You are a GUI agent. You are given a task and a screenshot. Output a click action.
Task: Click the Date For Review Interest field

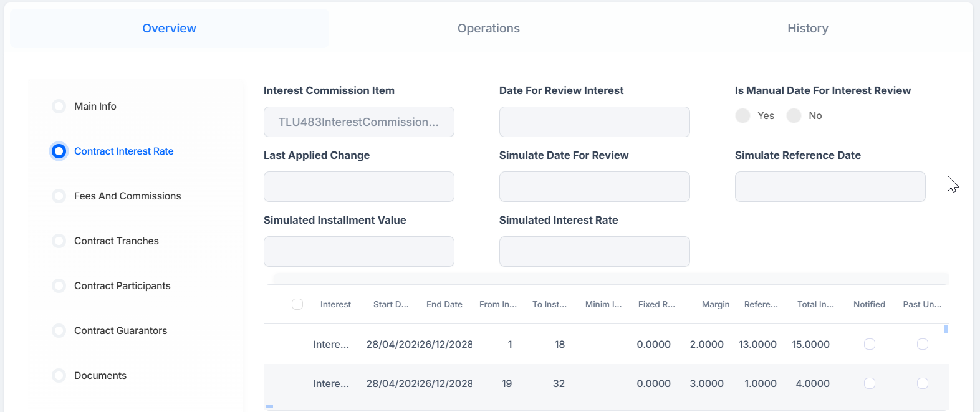coord(595,122)
